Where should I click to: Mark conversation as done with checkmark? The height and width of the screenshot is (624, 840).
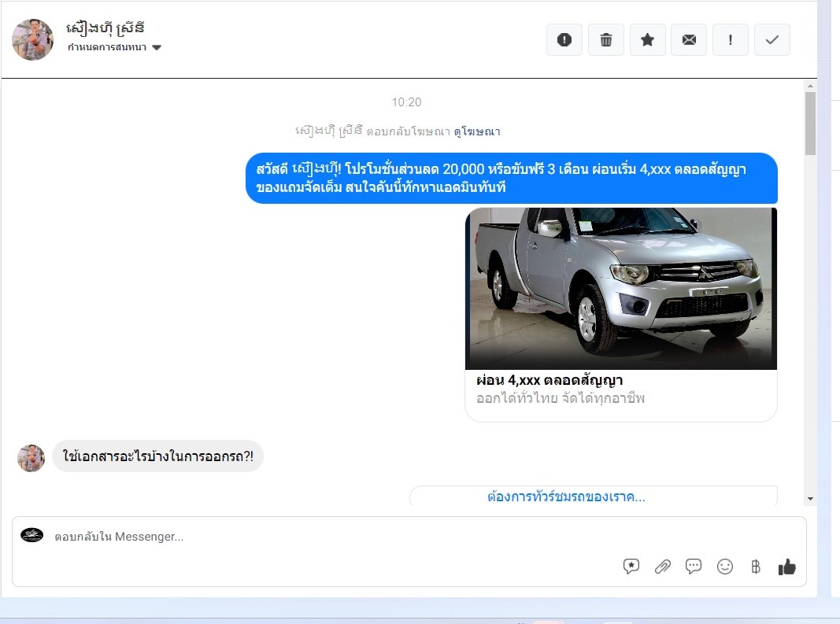coord(772,40)
